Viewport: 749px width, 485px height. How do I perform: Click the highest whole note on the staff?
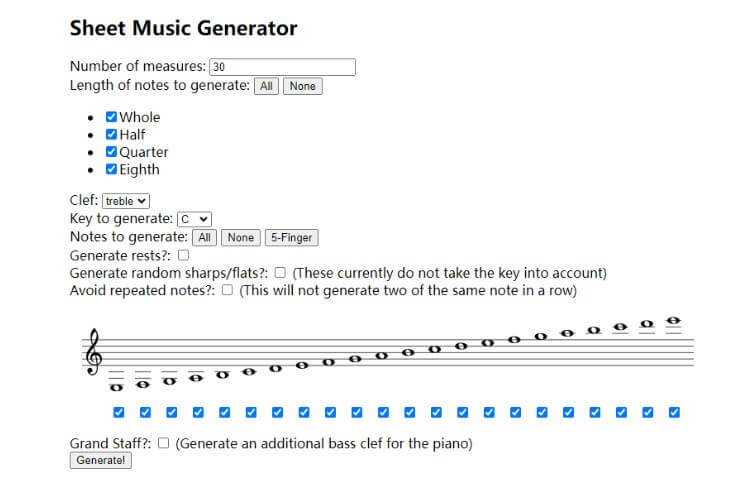(x=674, y=321)
